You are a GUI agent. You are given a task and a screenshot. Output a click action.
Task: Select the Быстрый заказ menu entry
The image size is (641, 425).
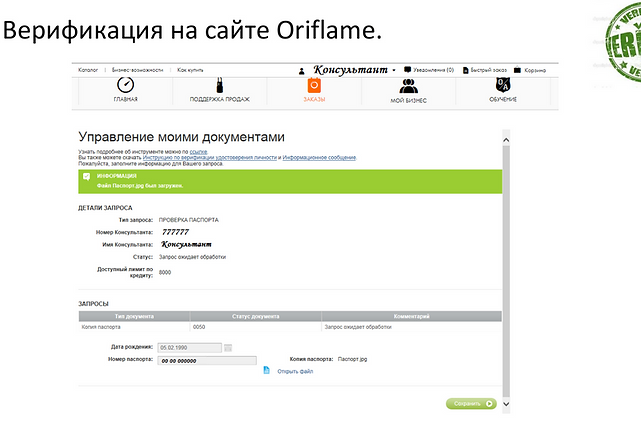pos(489,70)
